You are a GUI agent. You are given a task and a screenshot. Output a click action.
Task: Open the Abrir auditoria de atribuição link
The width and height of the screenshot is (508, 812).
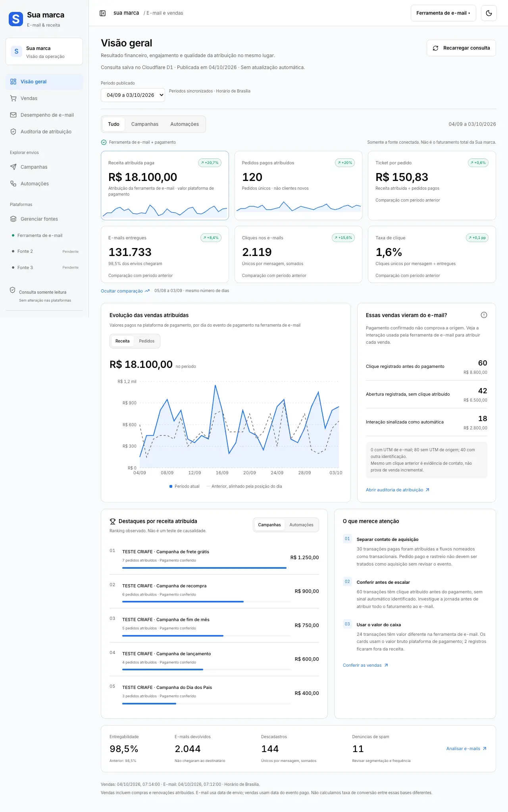[398, 490]
